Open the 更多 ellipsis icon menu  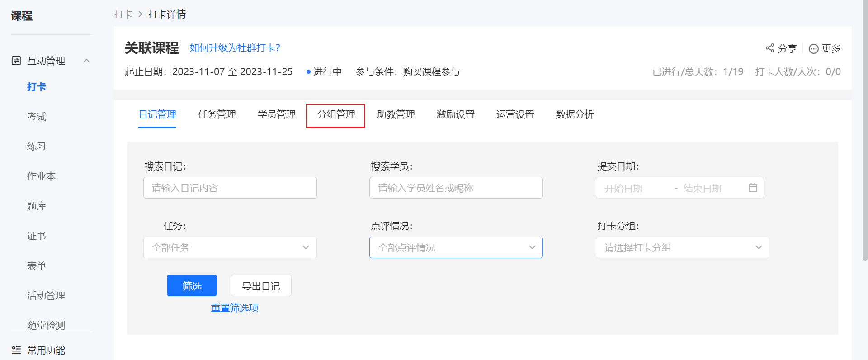pyautogui.click(x=813, y=48)
